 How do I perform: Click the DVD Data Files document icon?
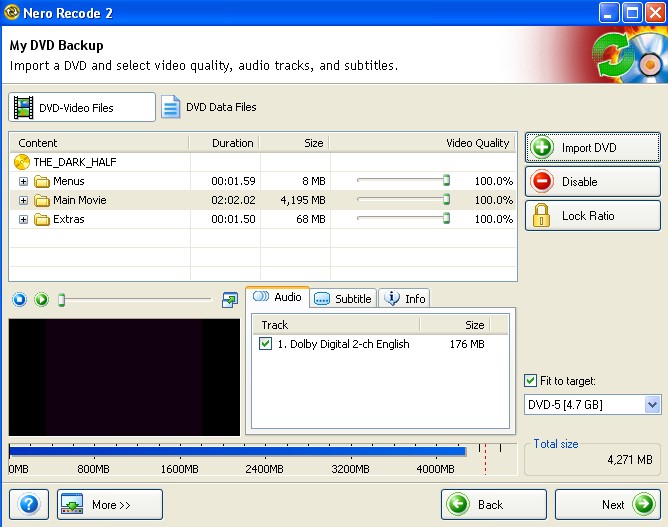170,107
